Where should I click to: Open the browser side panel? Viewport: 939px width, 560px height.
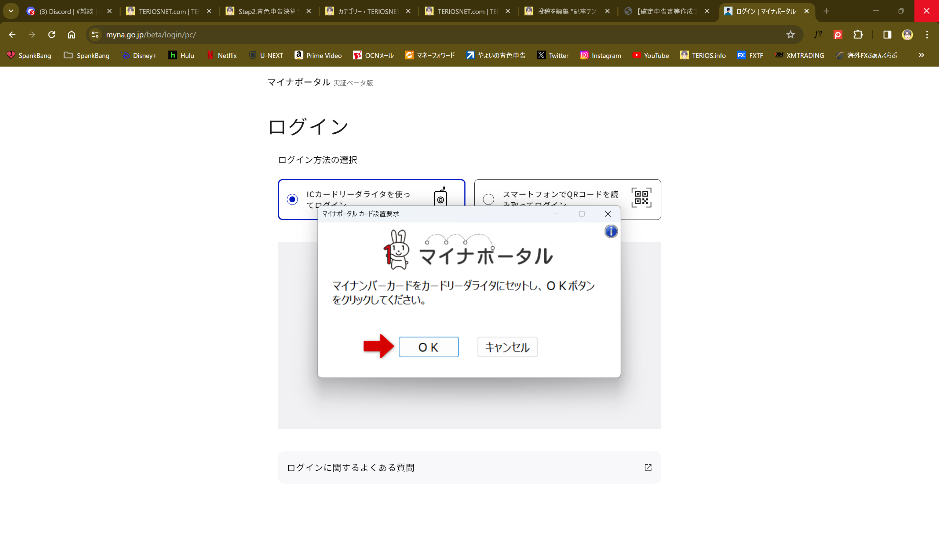coord(887,35)
